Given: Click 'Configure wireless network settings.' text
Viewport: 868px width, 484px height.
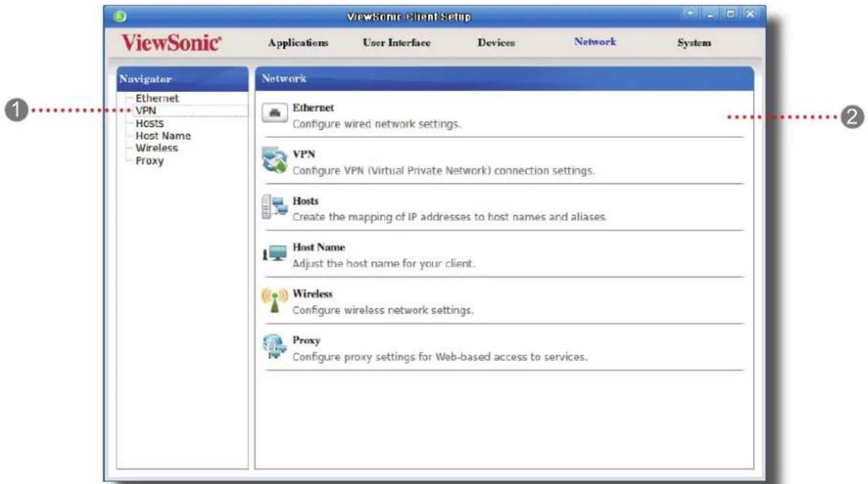Looking at the screenshot, I should 383,310.
